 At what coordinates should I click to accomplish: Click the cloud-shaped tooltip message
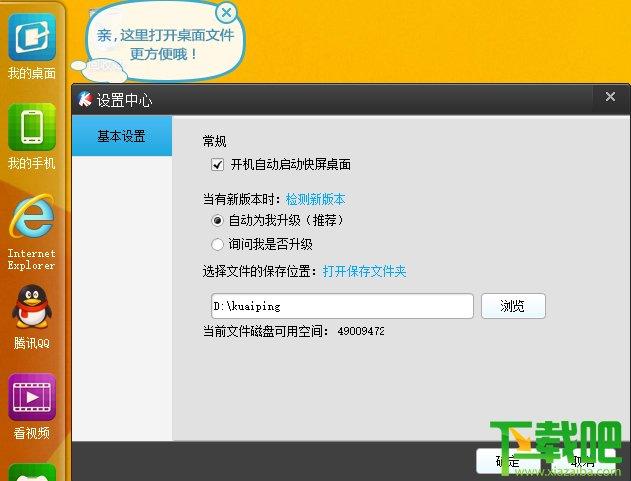pyautogui.click(x=165, y=44)
